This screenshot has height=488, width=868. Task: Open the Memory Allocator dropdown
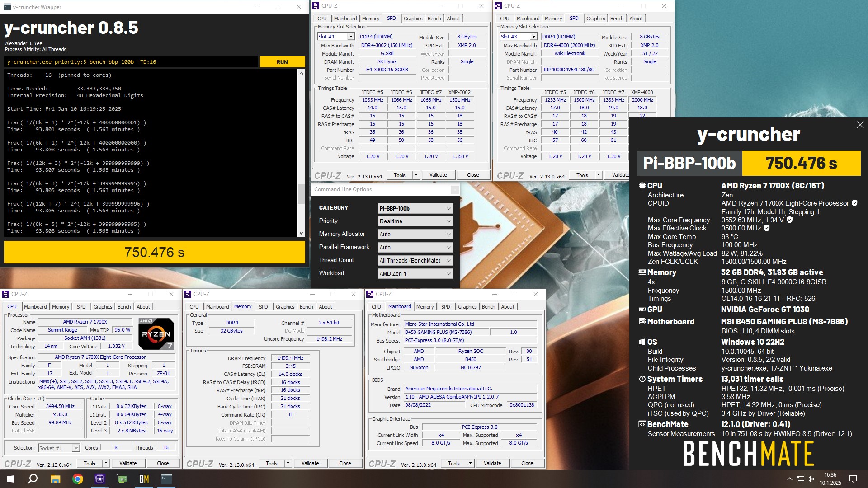click(x=415, y=235)
